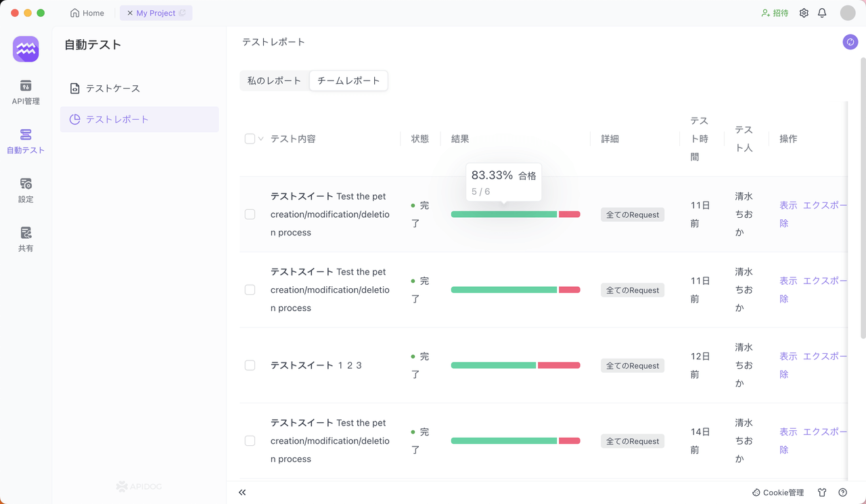Click 表示 in the 12日前 row
This screenshot has width=866, height=504.
[x=788, y=356]
